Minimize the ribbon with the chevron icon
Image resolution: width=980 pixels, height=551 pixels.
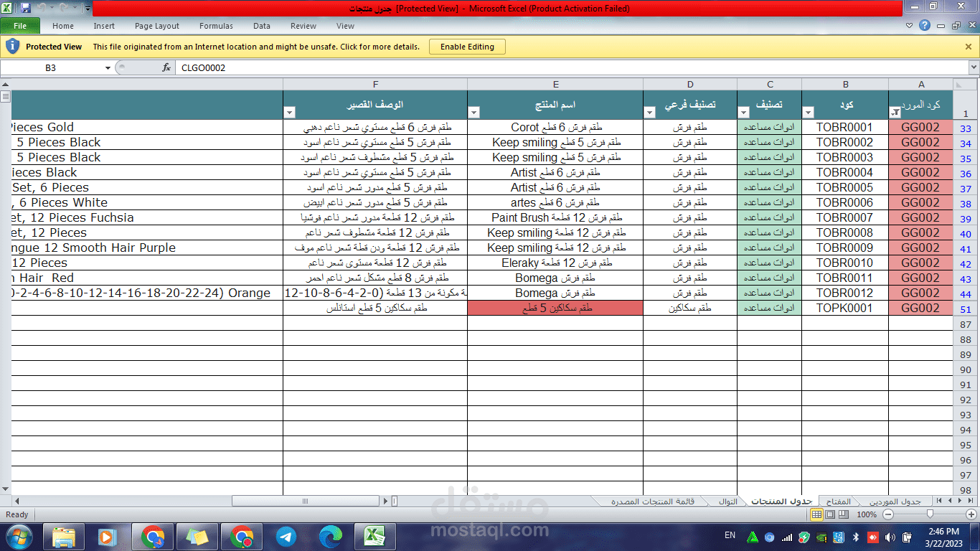pos(910,26)
